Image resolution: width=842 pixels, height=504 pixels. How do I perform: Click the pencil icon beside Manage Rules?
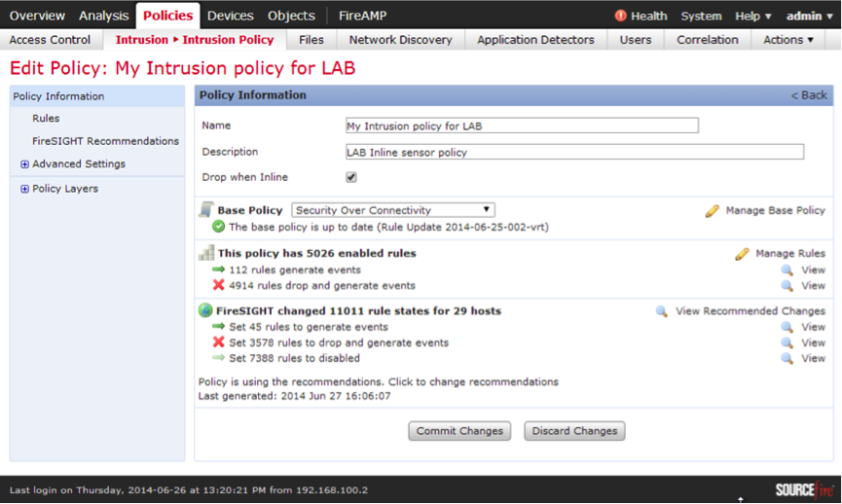(x=742, y=254)
